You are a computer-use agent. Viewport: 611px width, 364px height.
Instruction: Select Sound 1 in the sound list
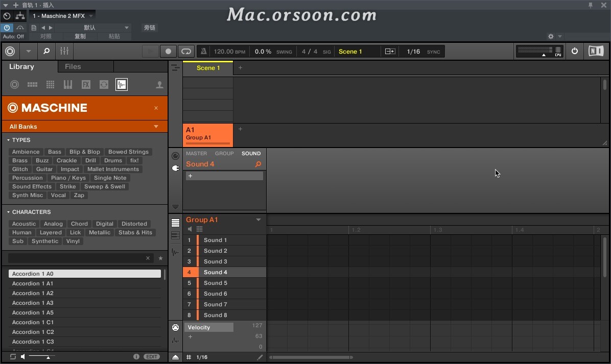coord(225,240)
